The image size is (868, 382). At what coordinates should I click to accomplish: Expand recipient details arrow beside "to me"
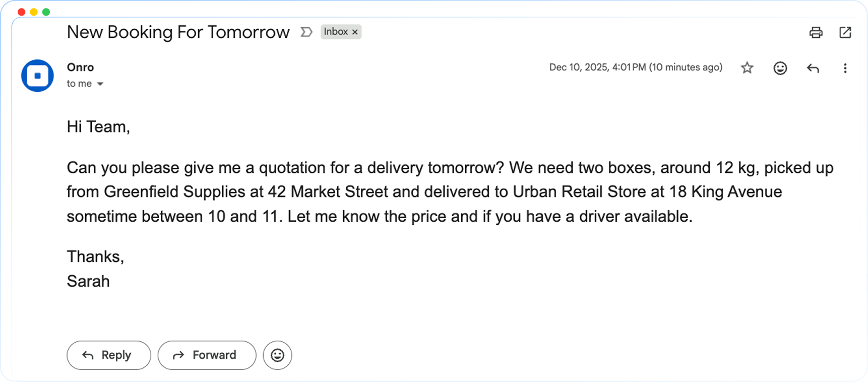pyautogui.click(x=100, y=84)
